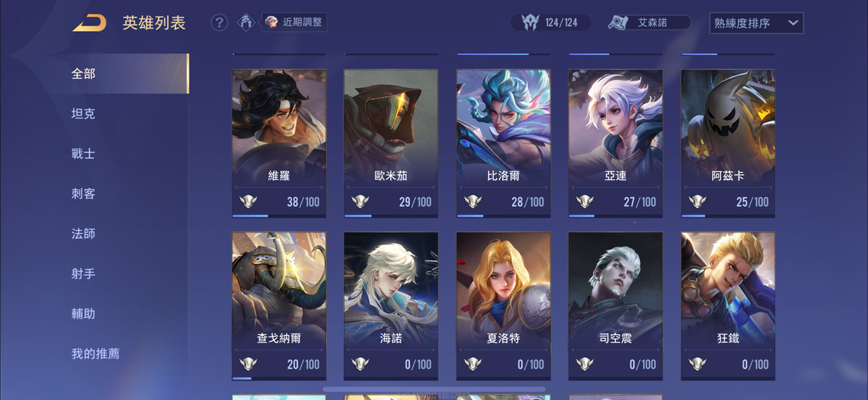Switch to the 坦克 category
Screen dimensions: 868x400
click(x=83, y=114)
